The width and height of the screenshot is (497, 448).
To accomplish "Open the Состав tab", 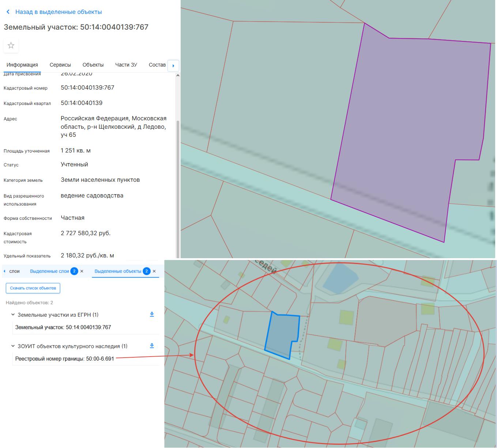I will click(x=157, y=65).
